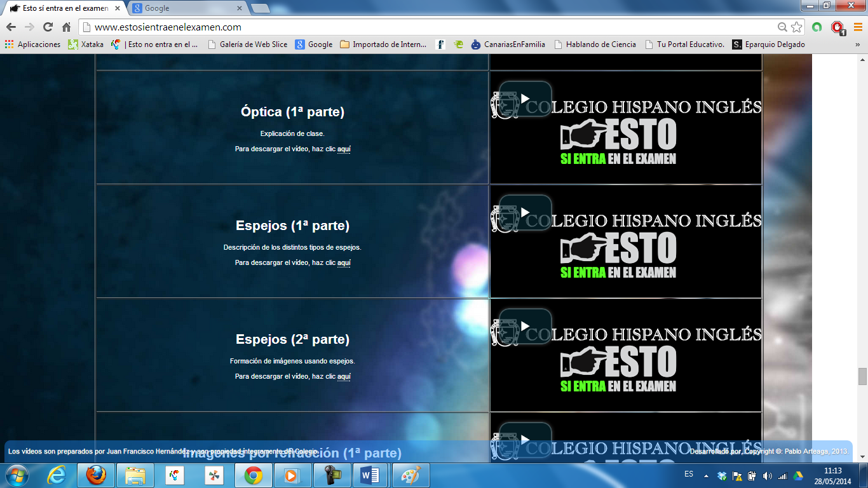The image size is (868, 488).
Task: Open the volume control in tray
Action: (768, 475)
